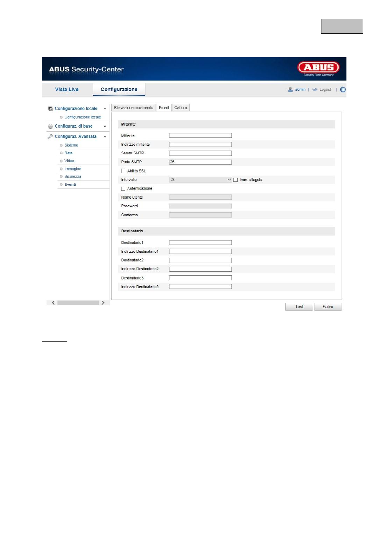Open the Video menu item
Viewport: 392px width, 554px height.
[x=69, y=161]
